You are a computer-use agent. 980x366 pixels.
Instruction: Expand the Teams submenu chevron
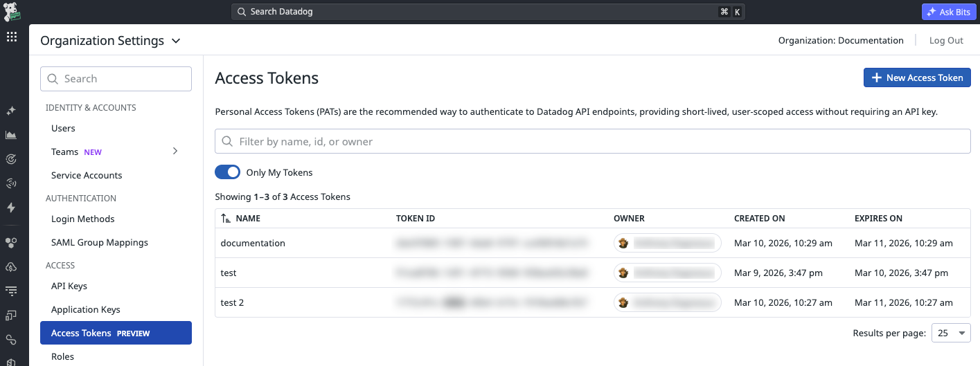175,151
